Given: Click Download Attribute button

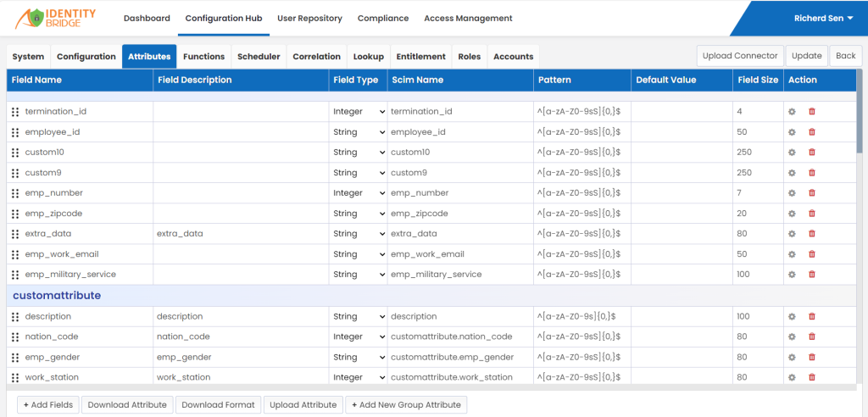Looking at the screenshot, I should coord(127,405).
